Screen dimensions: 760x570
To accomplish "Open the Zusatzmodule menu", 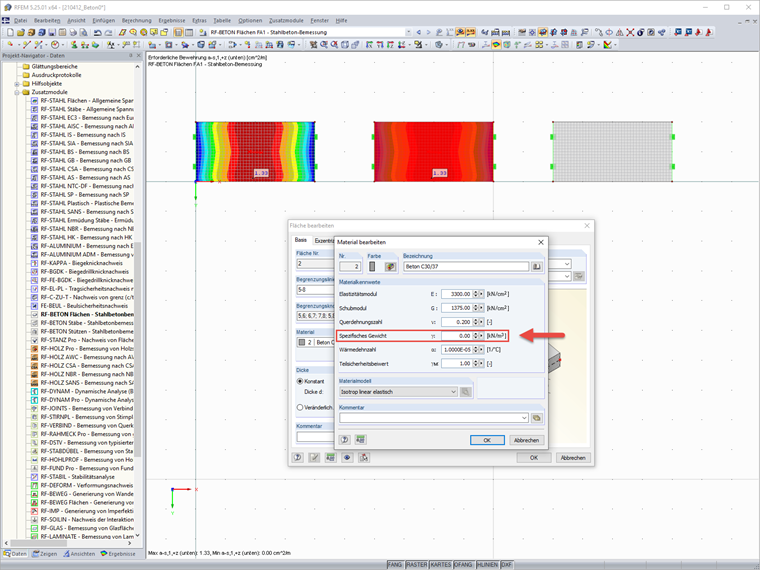I will pos(285,20).
